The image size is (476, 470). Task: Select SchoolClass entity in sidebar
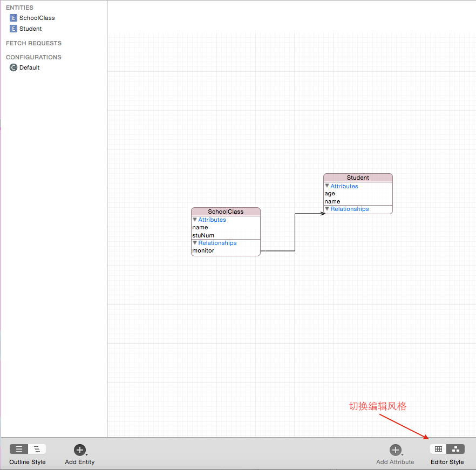pos(37,18)
